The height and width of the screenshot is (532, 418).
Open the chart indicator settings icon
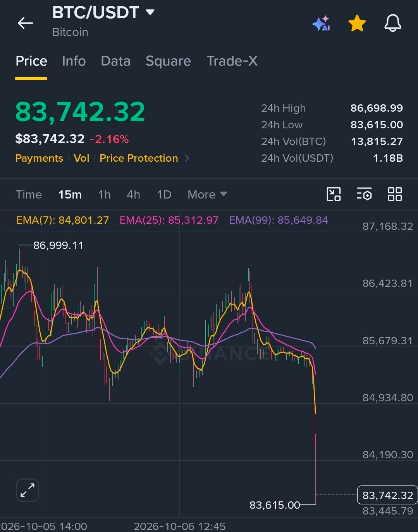(364, 194)
